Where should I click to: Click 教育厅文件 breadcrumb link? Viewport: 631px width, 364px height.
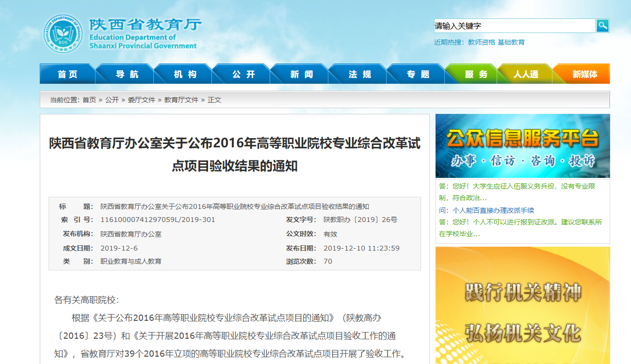coord(181,100)
